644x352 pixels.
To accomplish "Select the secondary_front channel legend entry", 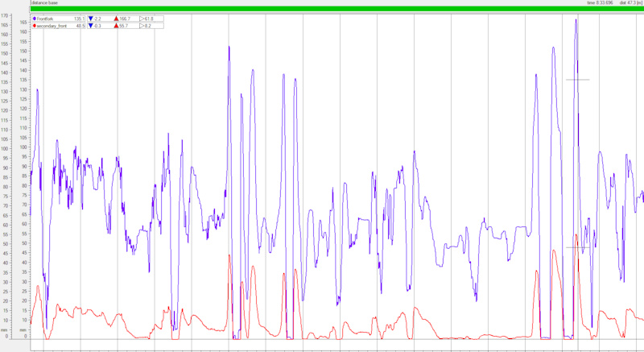I will point(58,26).
